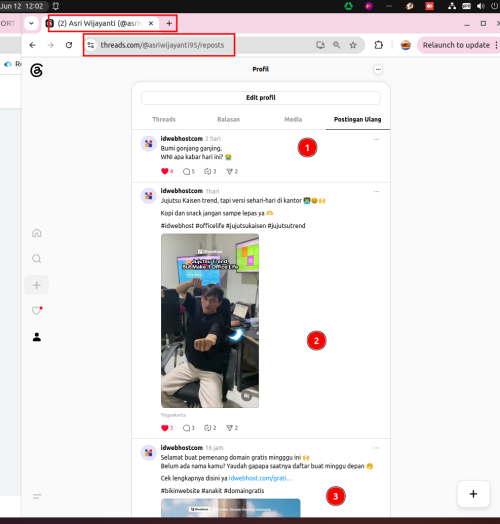
Task: Open options for the domain gratis post
Action: (376, 448)
